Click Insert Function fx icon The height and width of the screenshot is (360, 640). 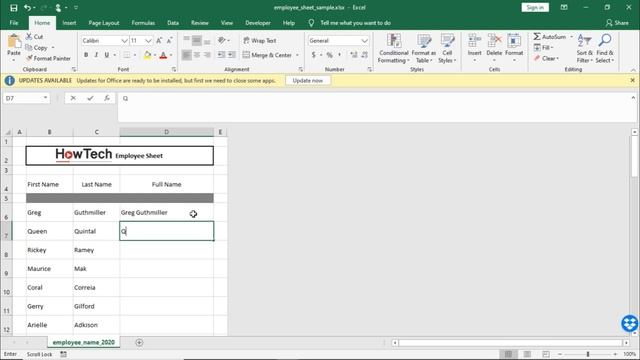(107, 98)
